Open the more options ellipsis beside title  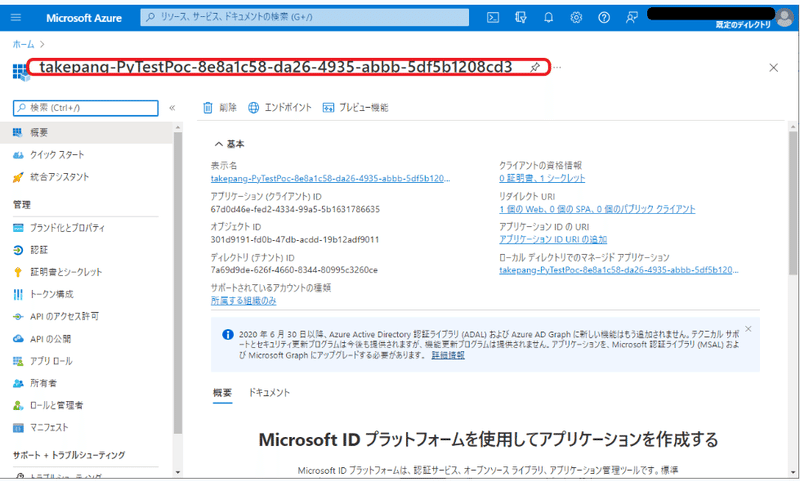coord(557,67)
